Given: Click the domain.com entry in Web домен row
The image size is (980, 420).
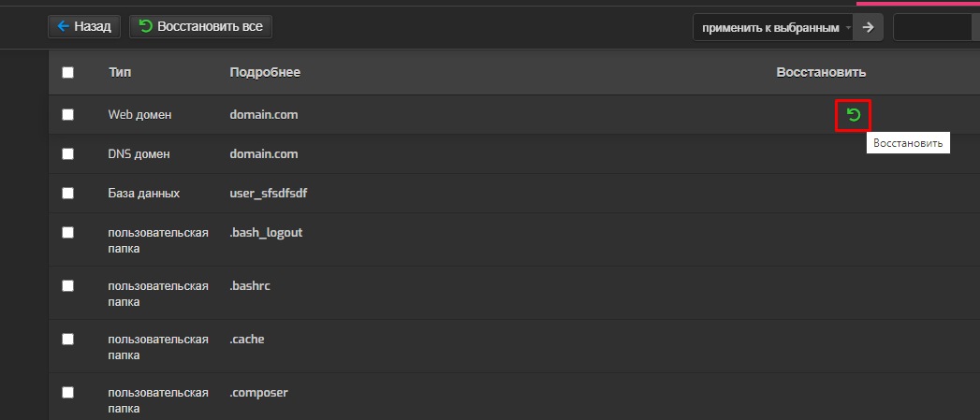Looking at the screenshot, I should [264, 115].
